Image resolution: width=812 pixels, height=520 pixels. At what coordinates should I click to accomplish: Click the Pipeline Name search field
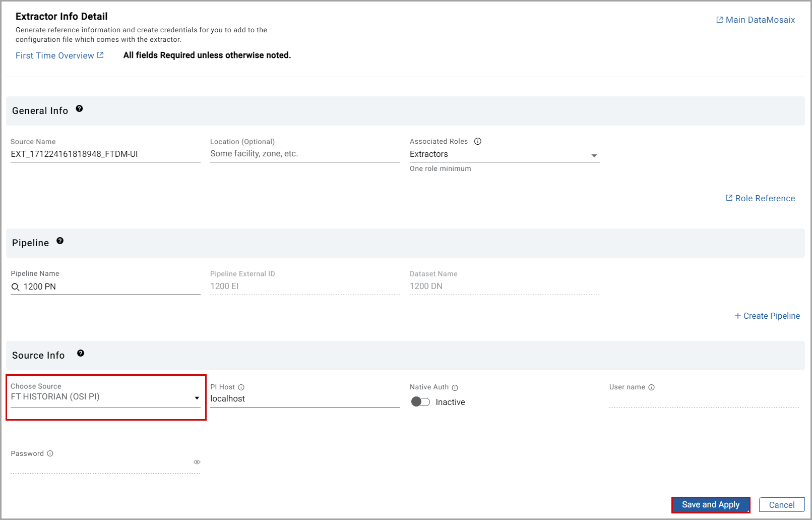[111, 286]
